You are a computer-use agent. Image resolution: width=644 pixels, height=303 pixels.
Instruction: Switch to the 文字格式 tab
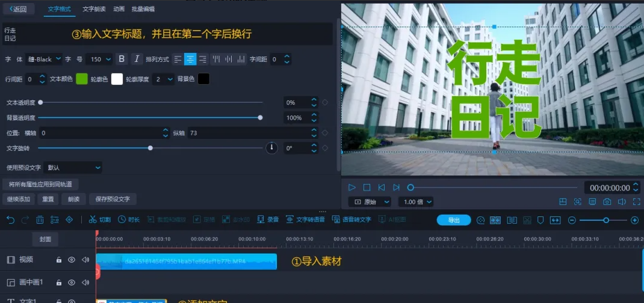pos(59,9)
